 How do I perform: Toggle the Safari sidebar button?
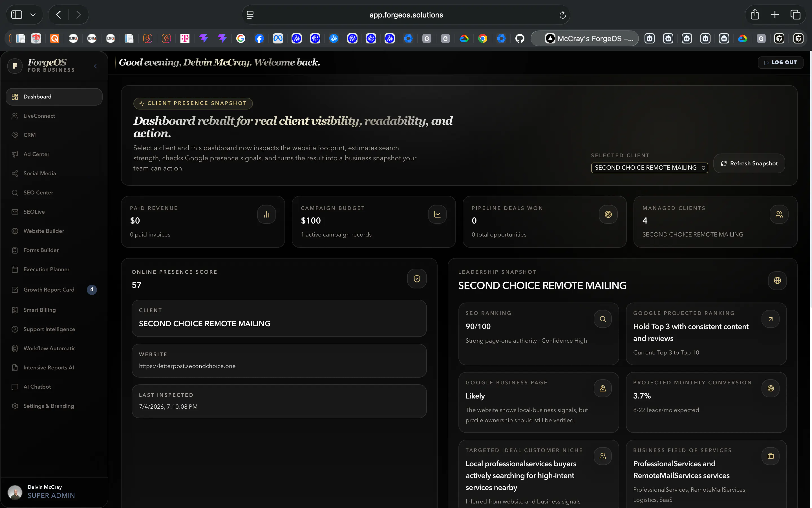pyautogui.click(x=17, y=15)
